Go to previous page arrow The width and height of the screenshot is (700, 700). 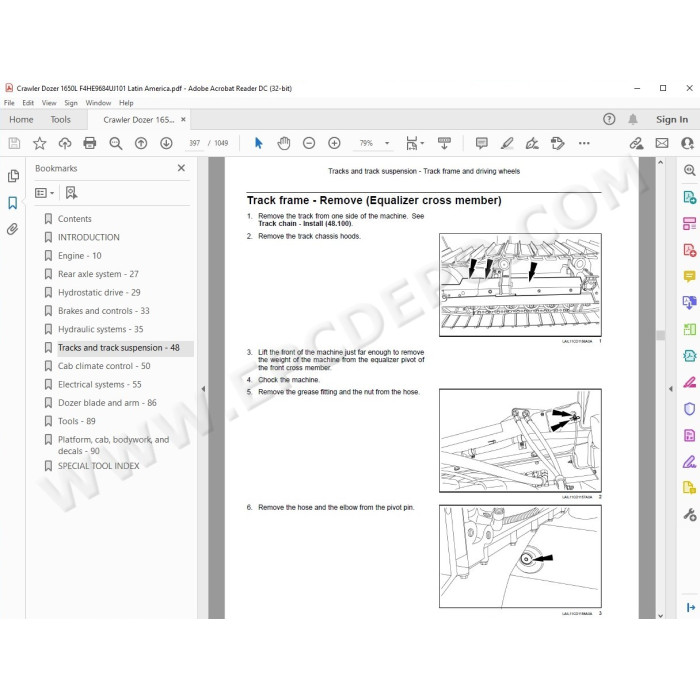click(141, 143)
